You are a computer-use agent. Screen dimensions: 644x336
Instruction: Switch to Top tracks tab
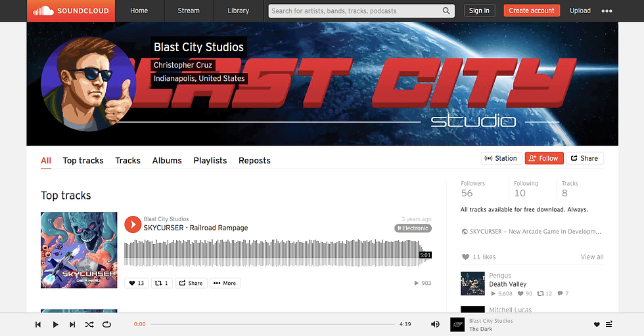(x=83, y=160)
